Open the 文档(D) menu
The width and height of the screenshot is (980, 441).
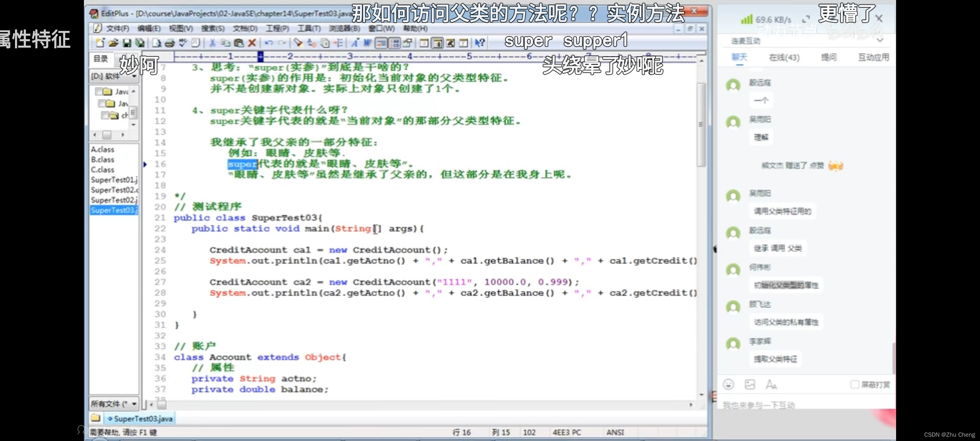[x=245, y=28]
